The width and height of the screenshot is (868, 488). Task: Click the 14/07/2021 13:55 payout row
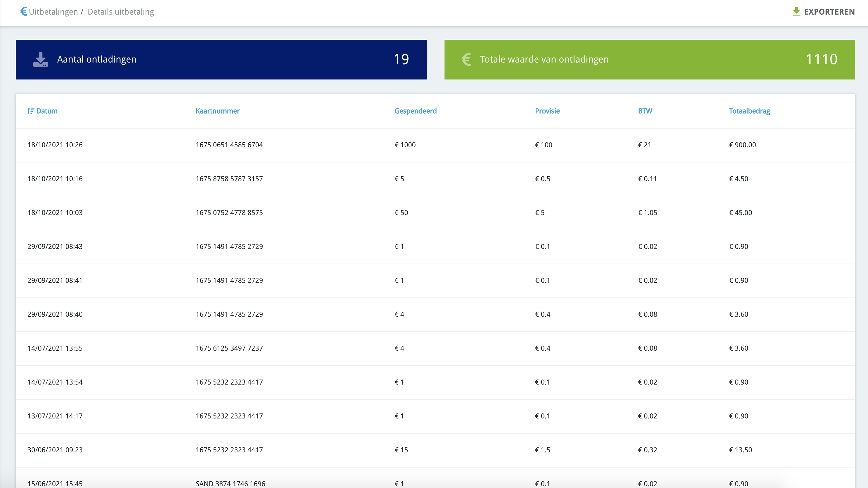(55, 348)
